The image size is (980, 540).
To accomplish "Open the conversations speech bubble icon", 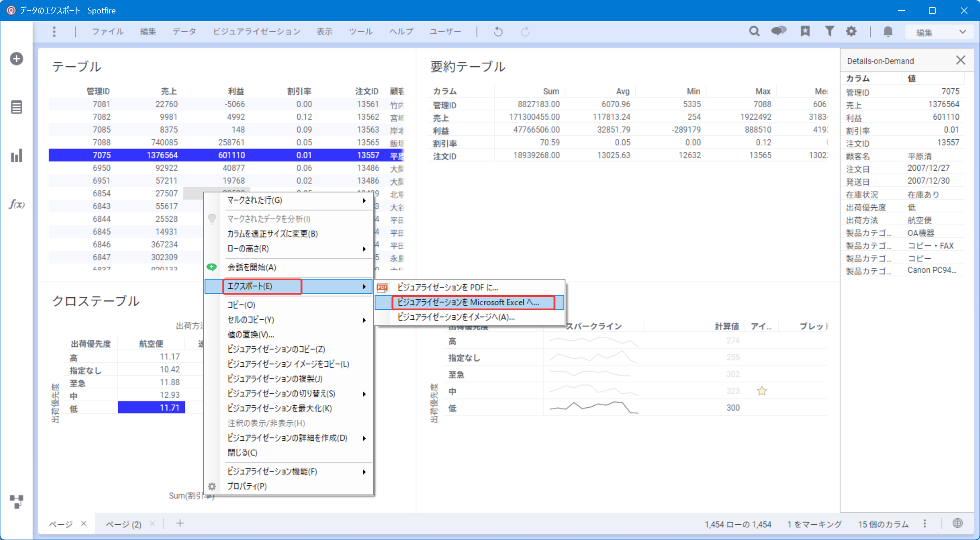I will (779, 31).
